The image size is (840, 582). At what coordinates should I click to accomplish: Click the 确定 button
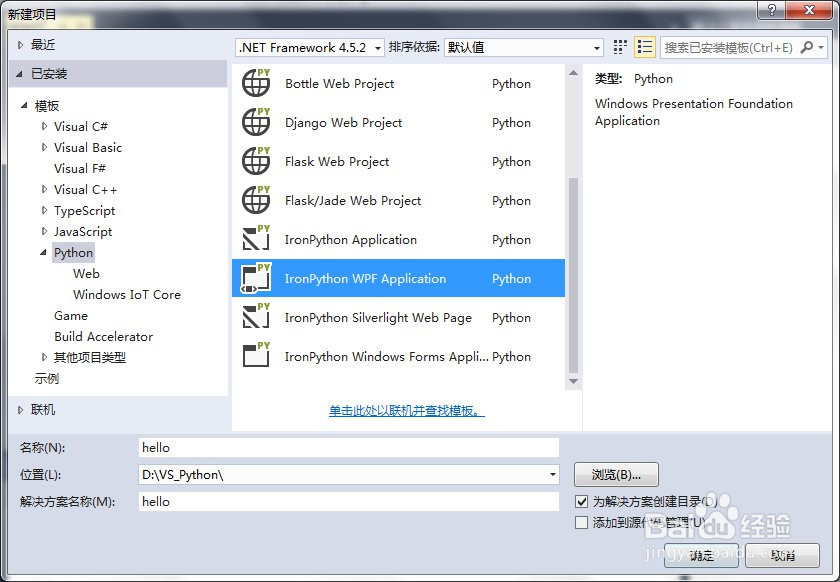click(701, 555)
